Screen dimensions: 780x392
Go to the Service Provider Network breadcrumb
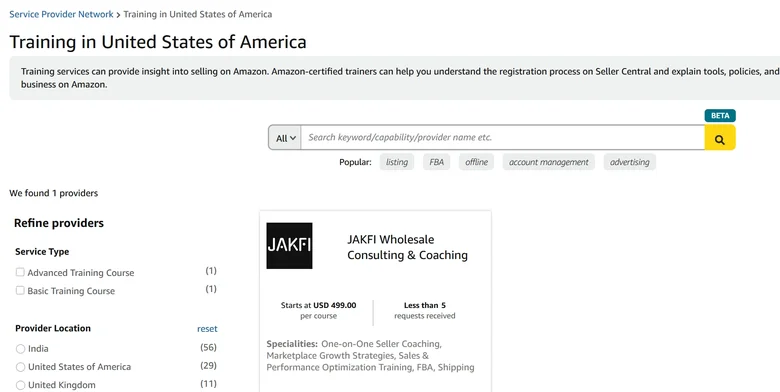[x=61, y=14]
